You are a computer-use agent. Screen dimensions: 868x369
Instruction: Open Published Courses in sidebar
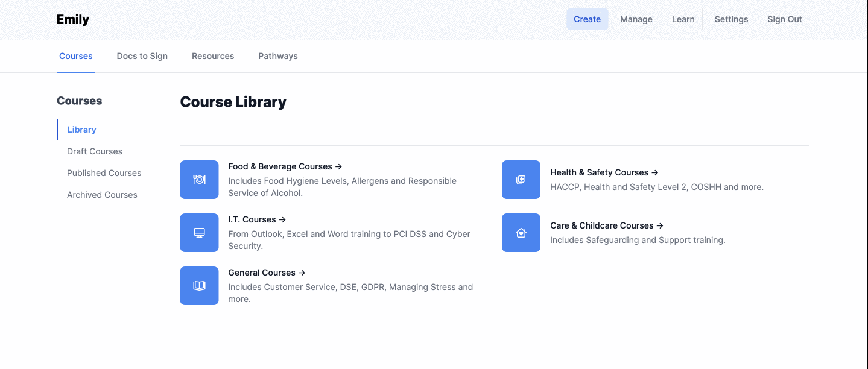coord(104,173)
